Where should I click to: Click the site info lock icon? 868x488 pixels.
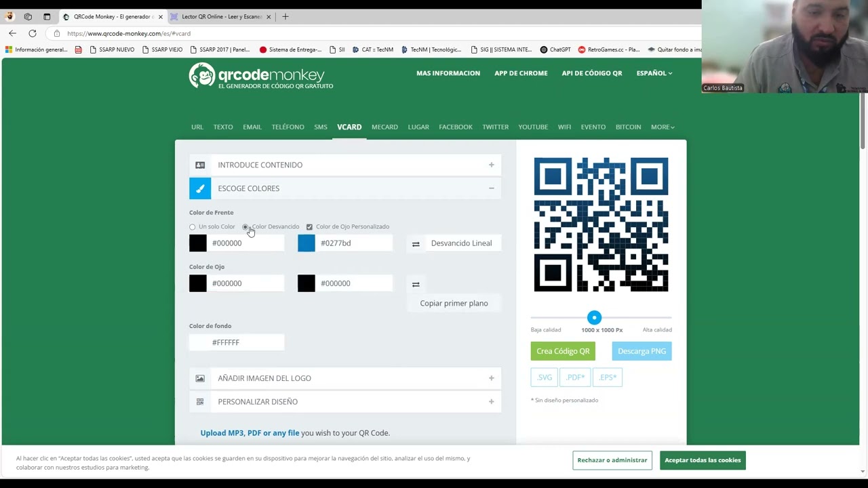coord(57,33)
